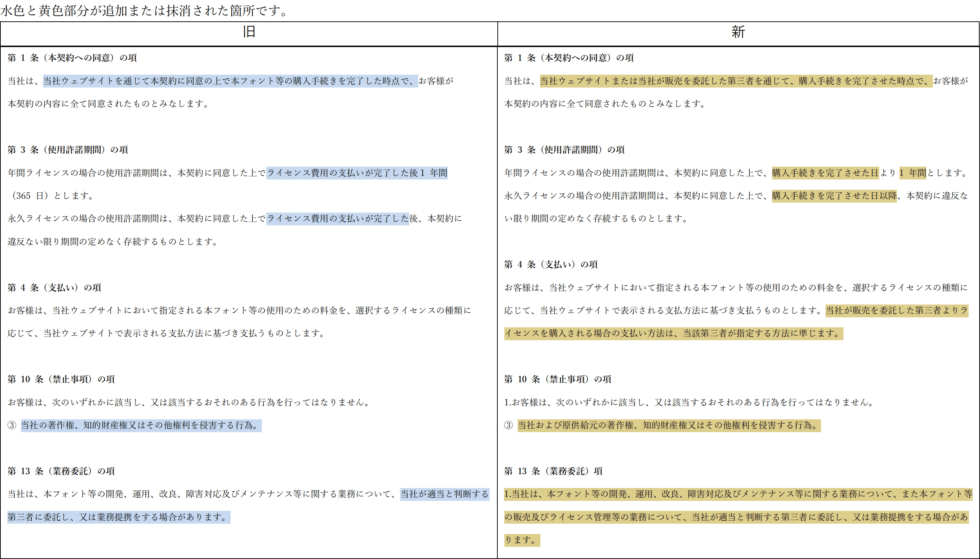Screen dimensions: 980x559
Task: Click the 旧 column header
Action: pos(249,32)
